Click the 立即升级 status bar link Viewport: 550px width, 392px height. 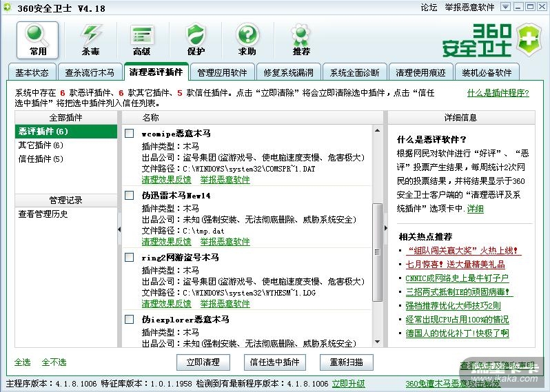tap(348, 384)
